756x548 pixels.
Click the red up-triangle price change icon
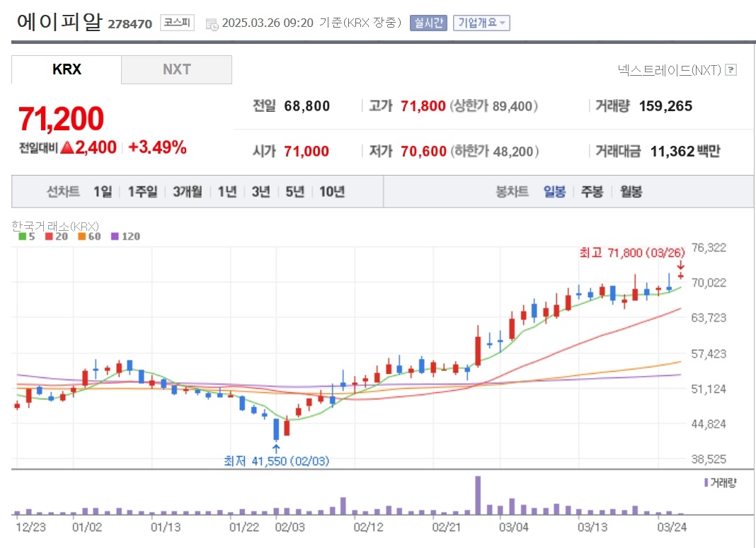coord(67,147)
